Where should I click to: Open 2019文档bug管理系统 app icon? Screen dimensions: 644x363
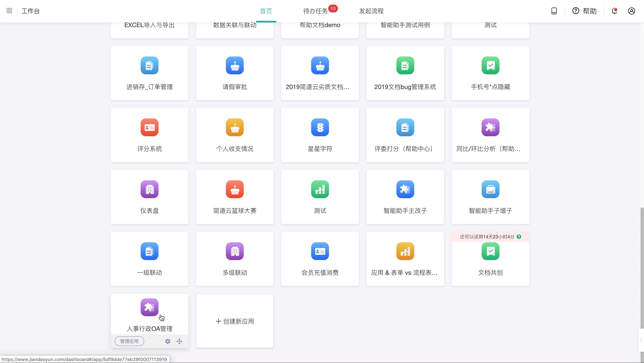[405, 65]
